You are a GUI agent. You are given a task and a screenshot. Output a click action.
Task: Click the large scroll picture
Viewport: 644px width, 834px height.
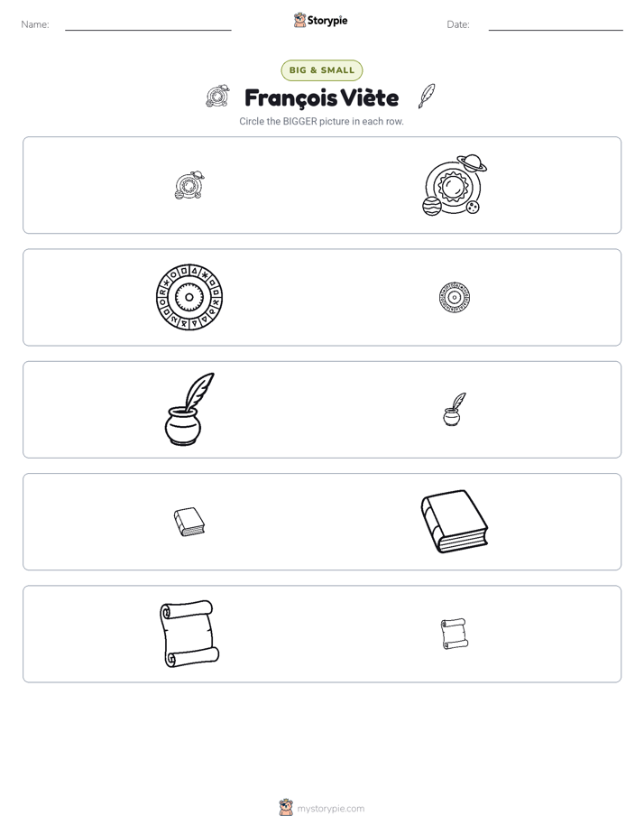click(189, 634)
